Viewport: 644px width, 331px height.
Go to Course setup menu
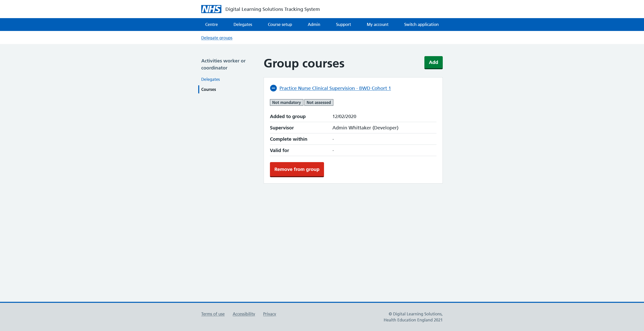tap(280, 24)
